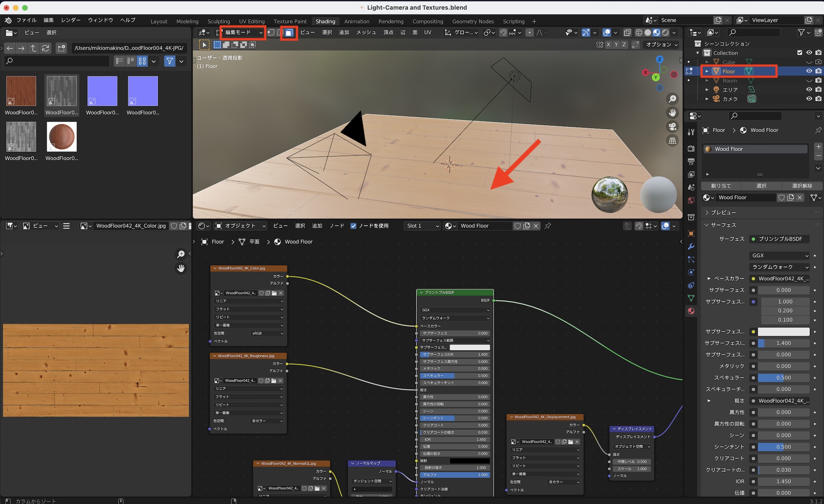
Task: Toggle perspective/orthographic grid icon
Action: [x=672, y=140]
